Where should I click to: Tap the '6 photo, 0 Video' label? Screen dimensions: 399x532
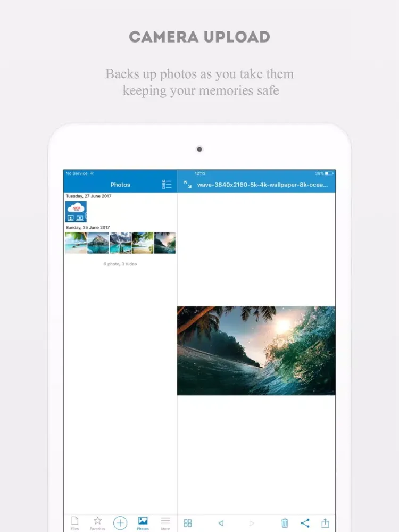coord(120,264)
